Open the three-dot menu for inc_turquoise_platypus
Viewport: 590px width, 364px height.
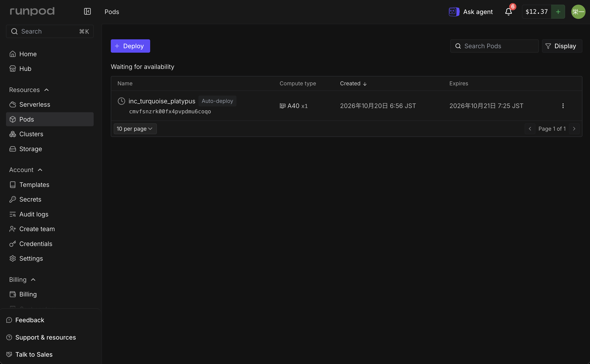click(x=563, y=106)
